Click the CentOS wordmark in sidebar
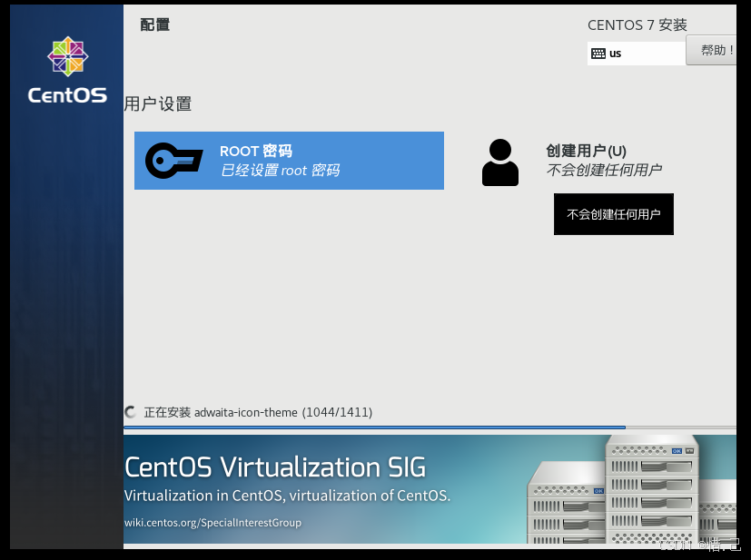 67,95
